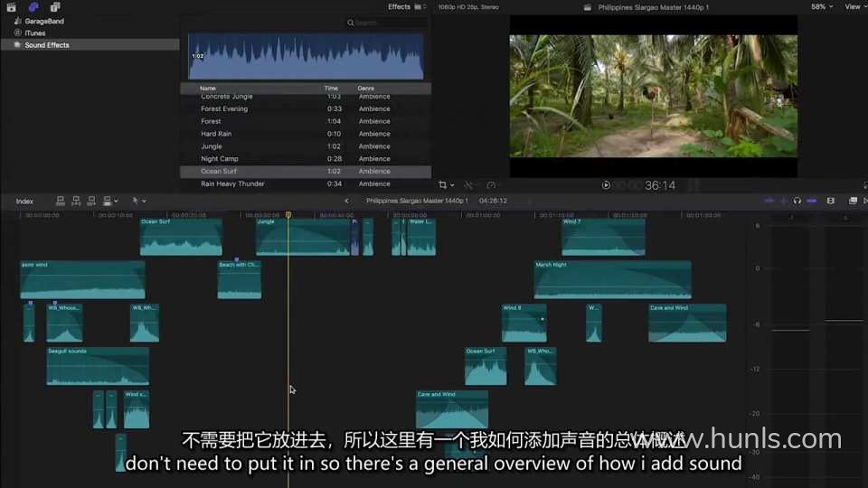Open the Effects category dropdown

pos(407,6)
